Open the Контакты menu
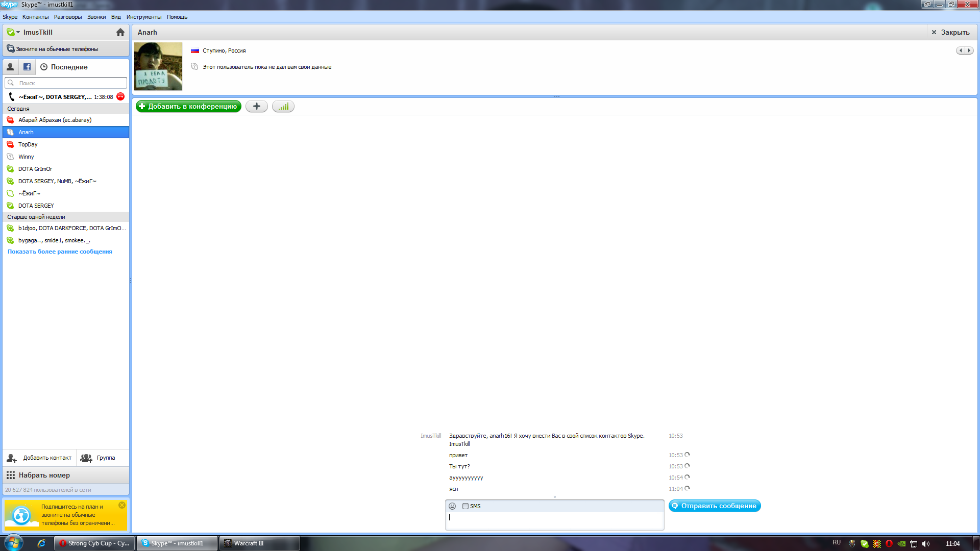The image size is (980, 551). pyautogui.click(x=36, y=17)
